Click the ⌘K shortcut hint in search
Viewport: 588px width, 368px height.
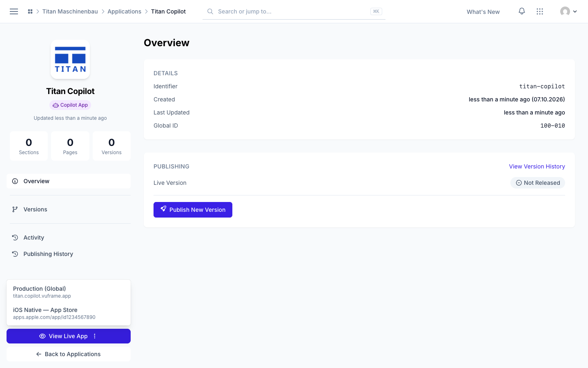click(x=376, y=11)
